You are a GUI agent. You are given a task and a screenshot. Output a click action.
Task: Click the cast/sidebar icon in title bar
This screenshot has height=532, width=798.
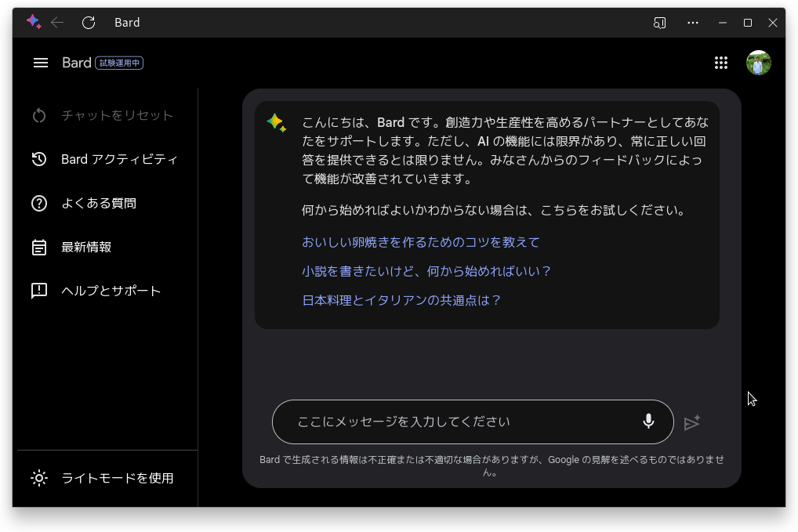point(659,23)
